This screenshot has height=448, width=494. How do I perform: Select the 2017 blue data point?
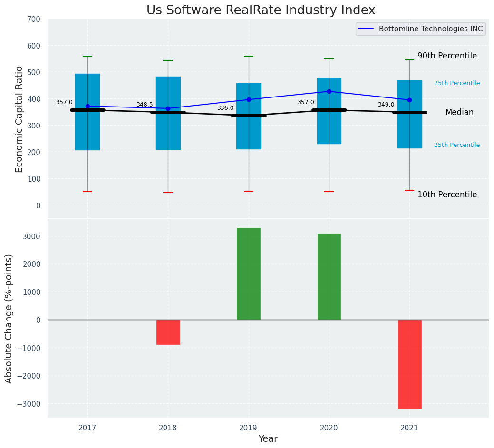pos(87,106)
